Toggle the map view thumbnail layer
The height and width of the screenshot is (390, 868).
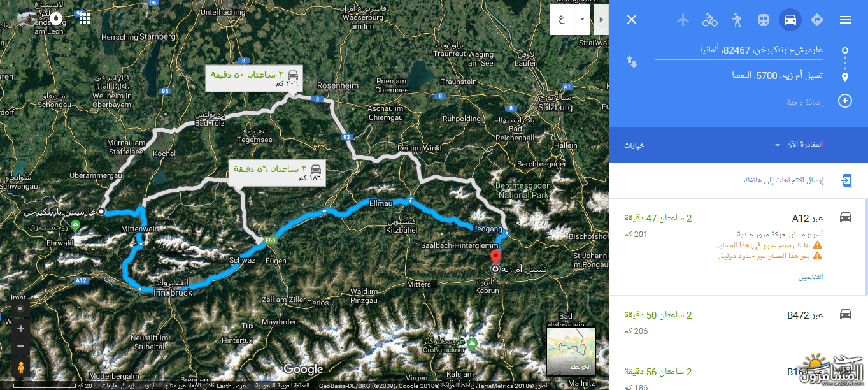(x=571, y=351)
